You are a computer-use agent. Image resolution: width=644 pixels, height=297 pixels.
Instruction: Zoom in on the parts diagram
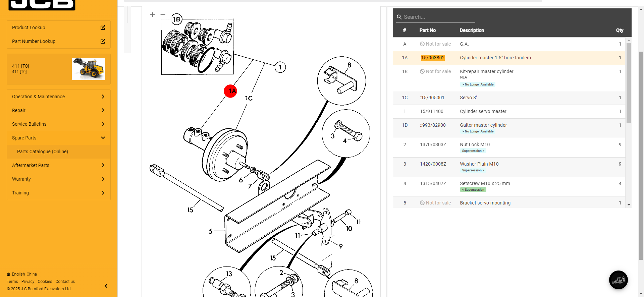coord(152,15)
